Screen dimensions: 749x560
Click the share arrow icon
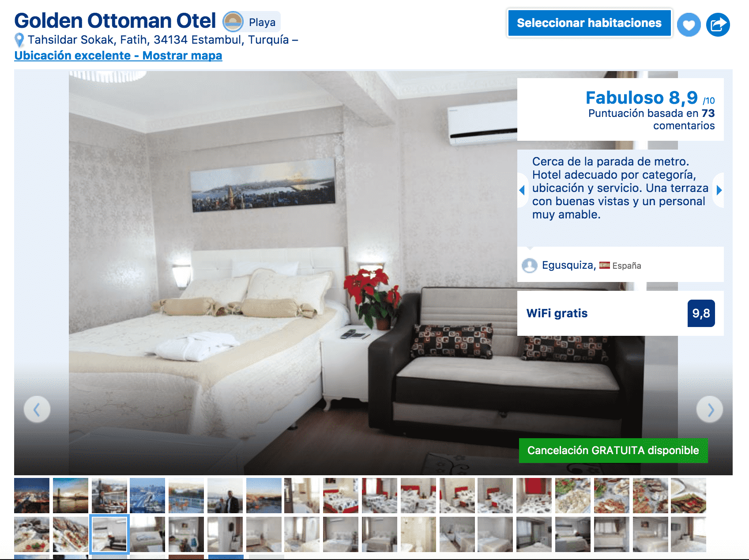(x=718, y=25)
